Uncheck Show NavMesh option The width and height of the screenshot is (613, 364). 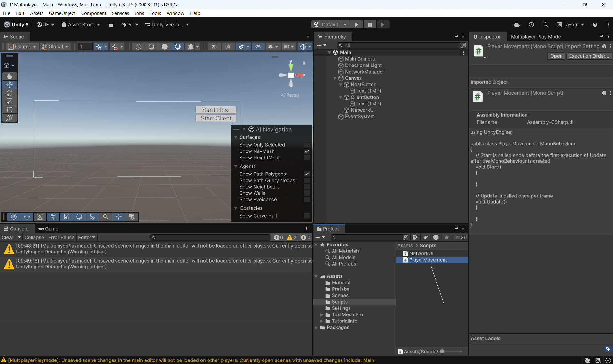(307, 151)
